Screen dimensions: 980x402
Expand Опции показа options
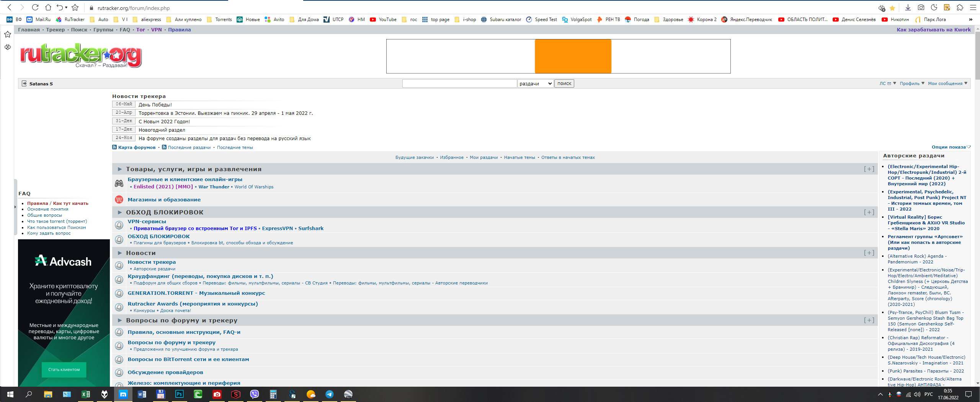point(951,147)
